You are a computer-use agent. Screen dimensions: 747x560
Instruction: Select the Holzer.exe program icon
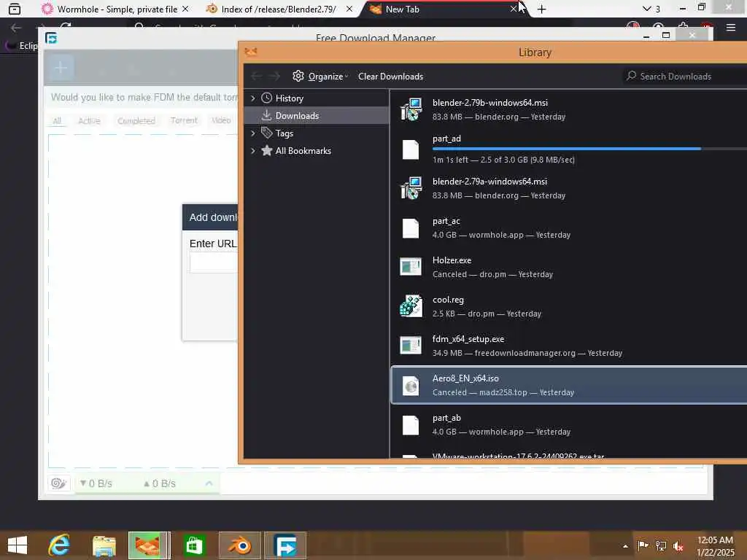[x=411, y=267]
